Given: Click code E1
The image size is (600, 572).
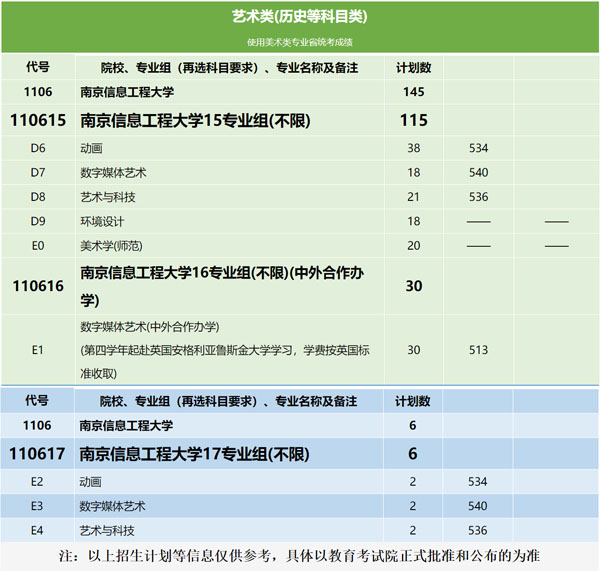Looking at the screenshot, I should click(38, 350).
